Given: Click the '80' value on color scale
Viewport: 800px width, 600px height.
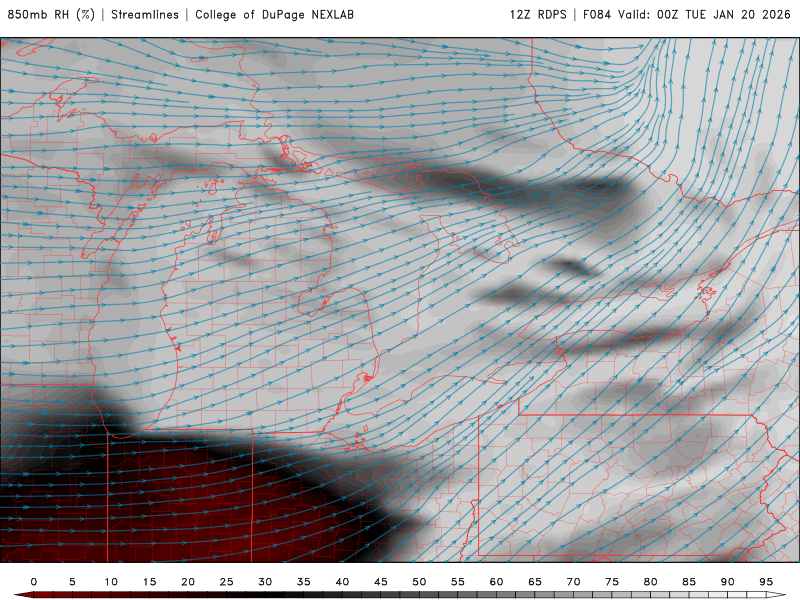Looking at the screenshot, I should 651,582.
